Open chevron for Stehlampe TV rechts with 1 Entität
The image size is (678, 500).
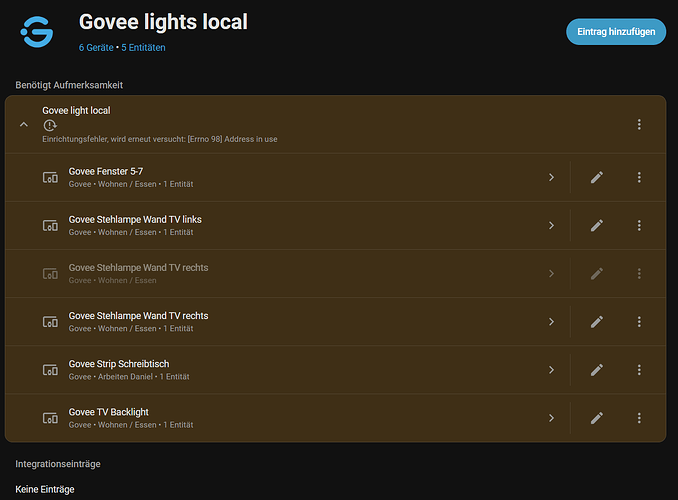pyautogui.click(x=551, y=322)
